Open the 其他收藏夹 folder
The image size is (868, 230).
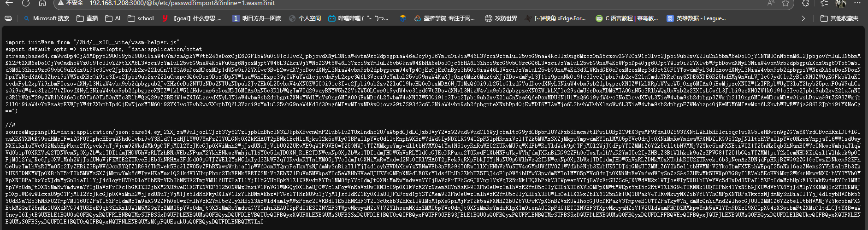coord(839,18)
